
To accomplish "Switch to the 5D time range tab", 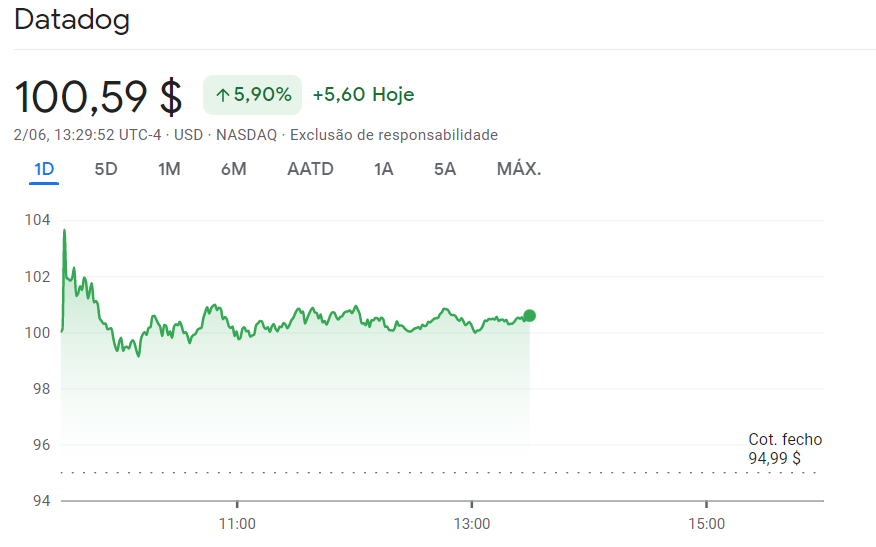I will [x=106, y=169].
